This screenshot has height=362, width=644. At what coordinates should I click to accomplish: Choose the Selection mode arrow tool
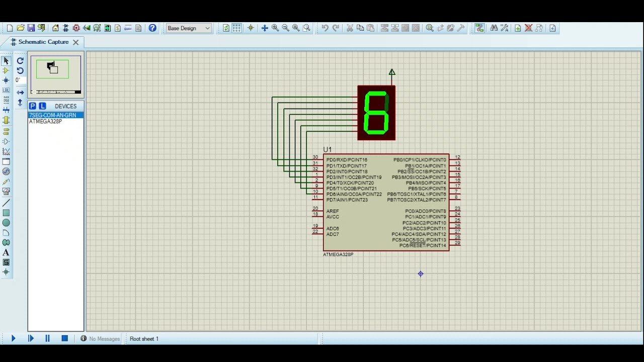[x=6, y=61]
